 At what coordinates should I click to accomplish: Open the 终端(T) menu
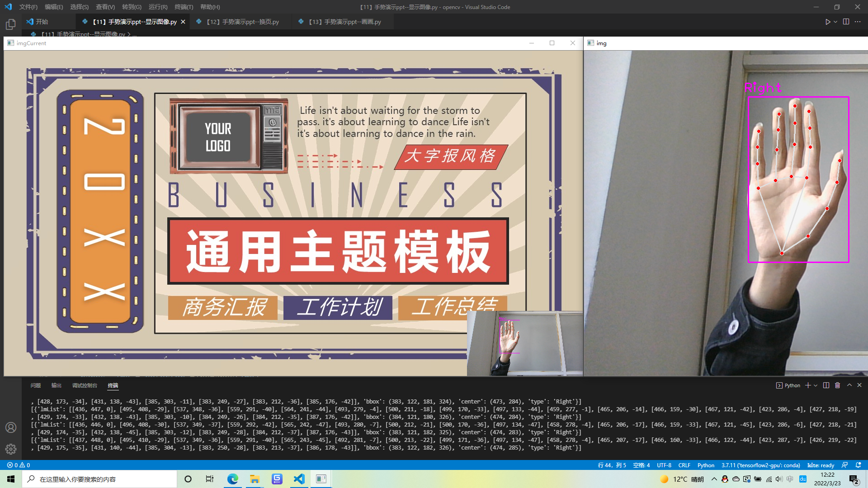[184, 7]
